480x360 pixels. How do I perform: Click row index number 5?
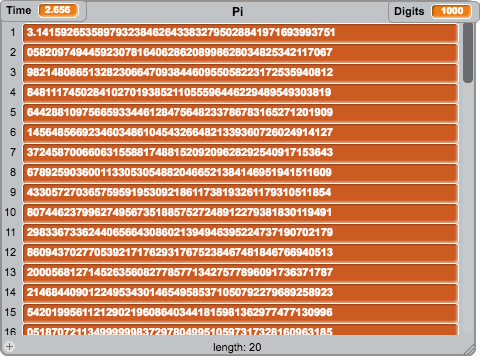point(13,112)
